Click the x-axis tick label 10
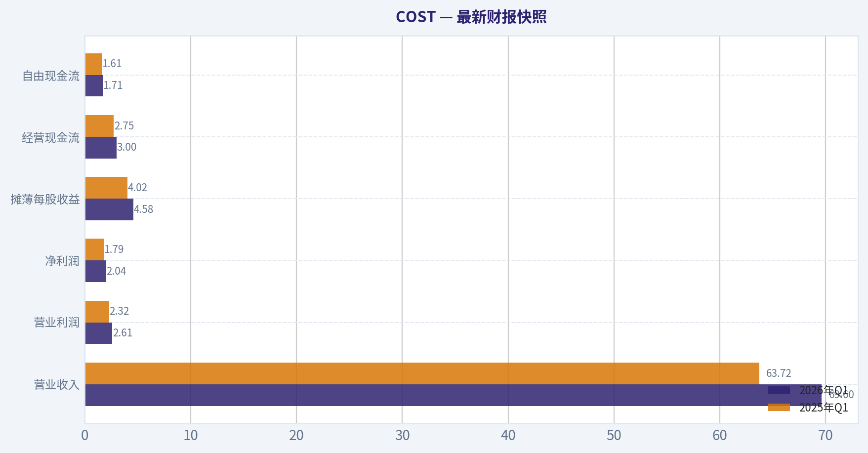Screen dimensions: 868x453 (191, 435)
